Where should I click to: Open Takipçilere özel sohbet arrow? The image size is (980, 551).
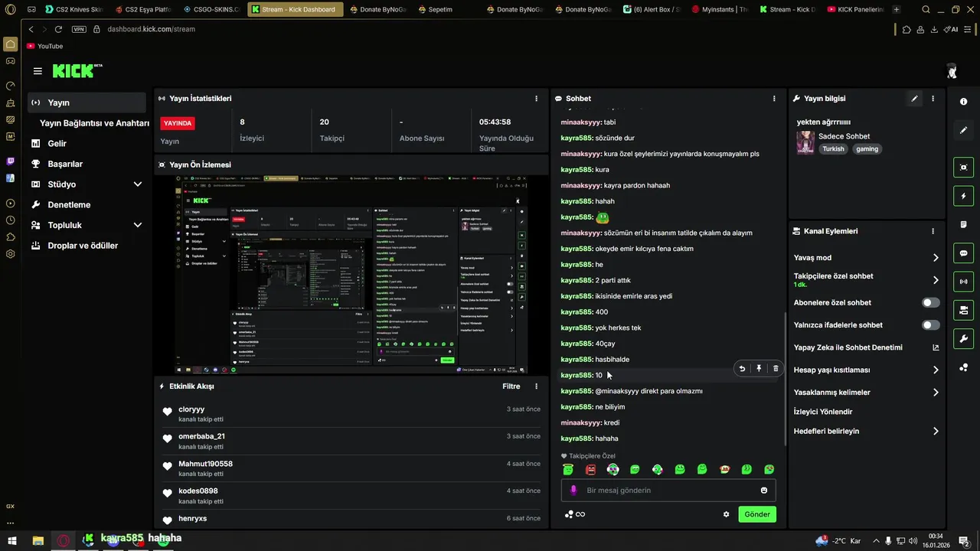(x=936, y=280)
